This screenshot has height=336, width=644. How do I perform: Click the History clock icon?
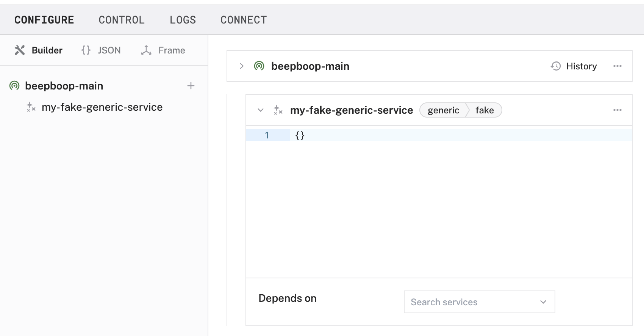tap(555, 66)
